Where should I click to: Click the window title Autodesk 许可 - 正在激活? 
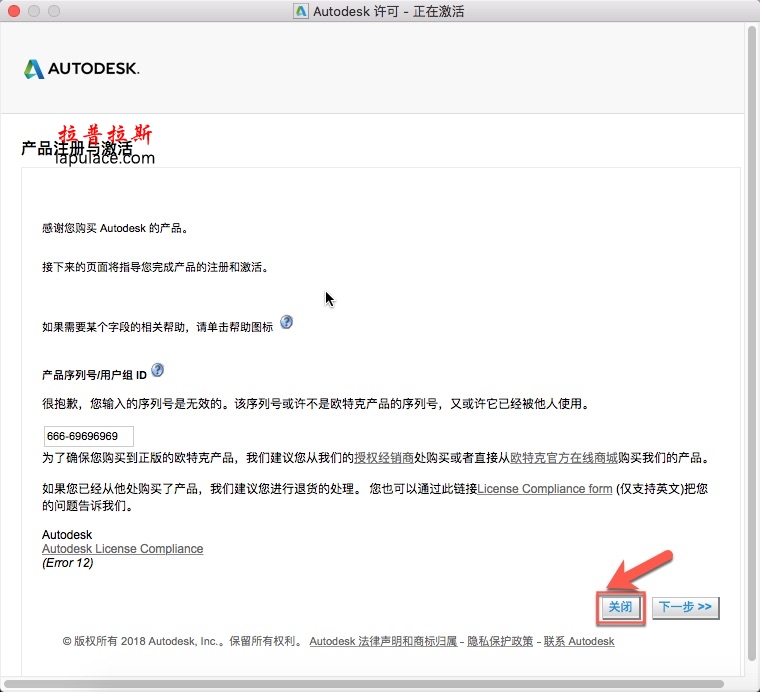pyautogui.click(x=388, y=11)
